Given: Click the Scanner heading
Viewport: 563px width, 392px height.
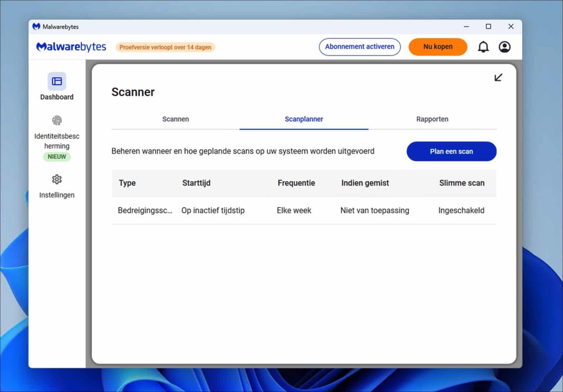Looking at the screenshot, I should point(133,92).
